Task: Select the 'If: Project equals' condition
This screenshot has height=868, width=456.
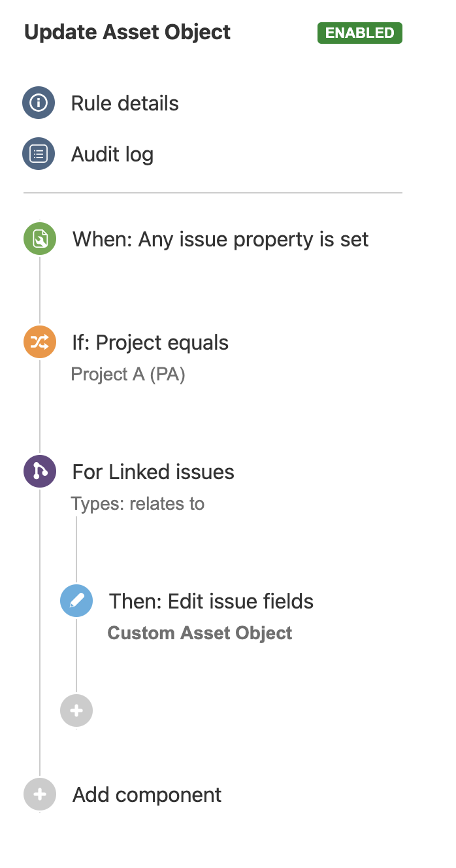Action: (150, 343)
